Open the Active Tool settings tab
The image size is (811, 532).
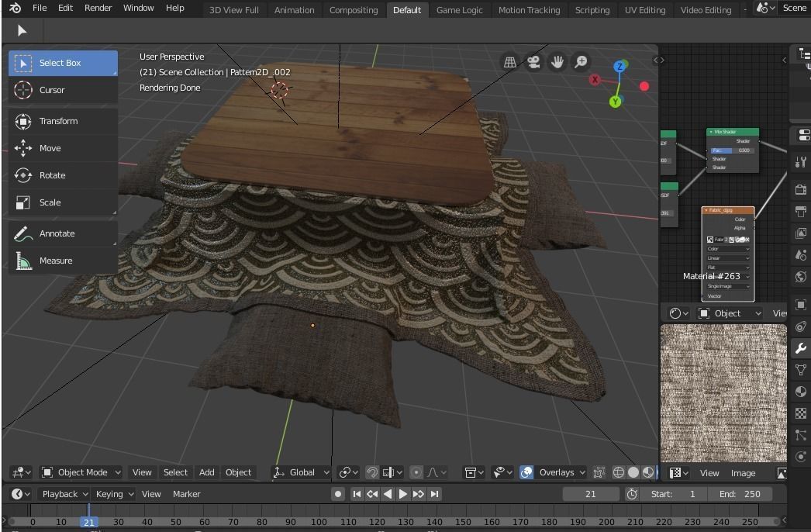tap(801, 163)
